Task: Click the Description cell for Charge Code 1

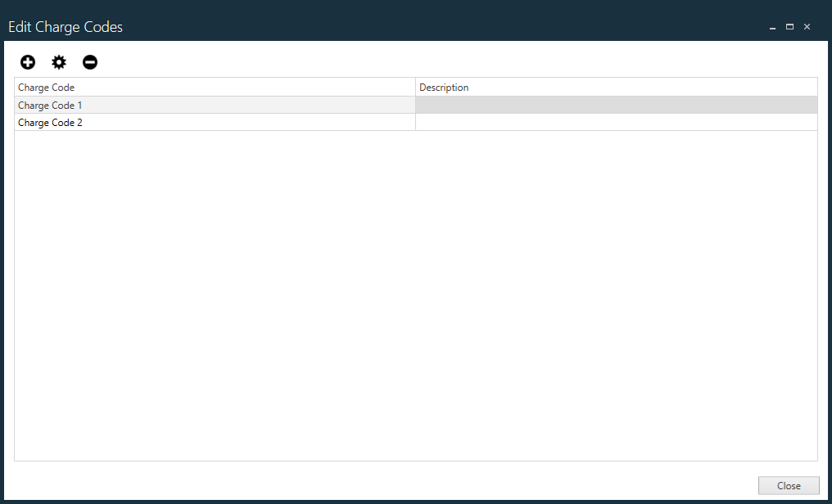Action: click(x=616, y=106)
